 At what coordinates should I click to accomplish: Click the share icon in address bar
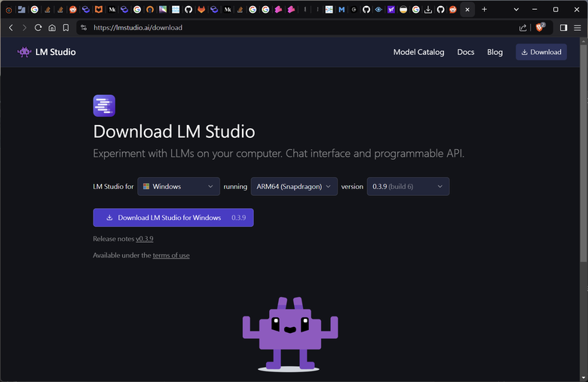click(x=522, y=28)
